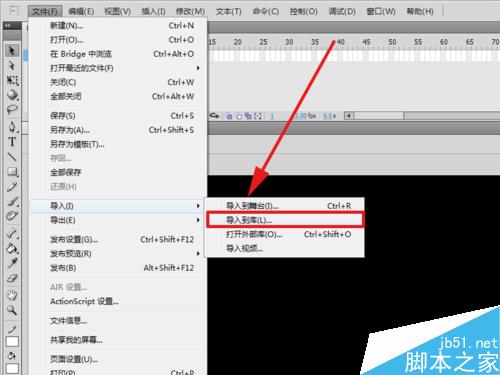This screenshot has height=375, width=500.
Task: Select the Bone tool
Action: pyautogui.click(x=12, y=234)
